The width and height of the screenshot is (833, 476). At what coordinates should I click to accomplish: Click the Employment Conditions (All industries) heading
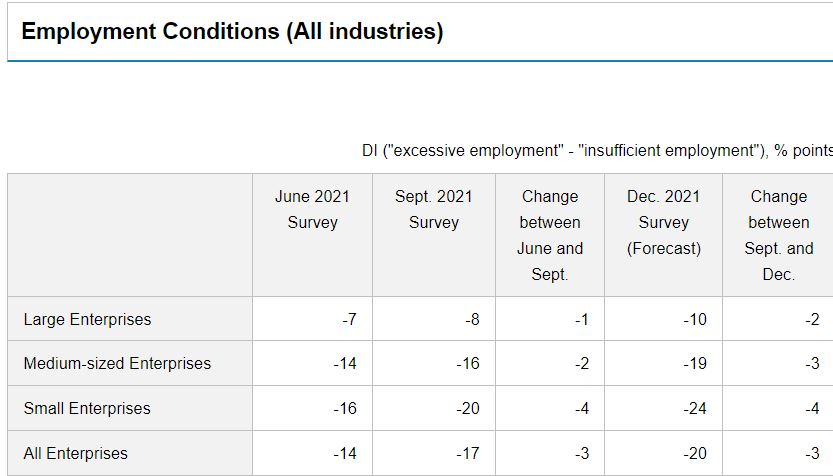232,31
